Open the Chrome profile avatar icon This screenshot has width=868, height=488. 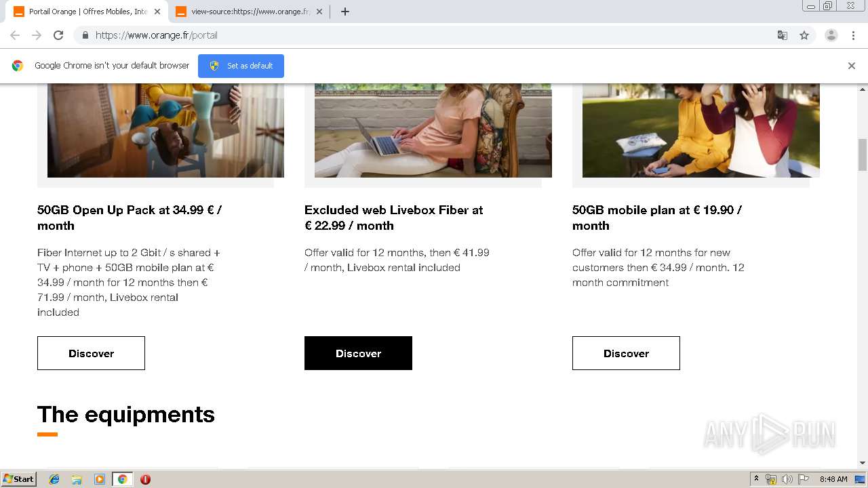831,35
